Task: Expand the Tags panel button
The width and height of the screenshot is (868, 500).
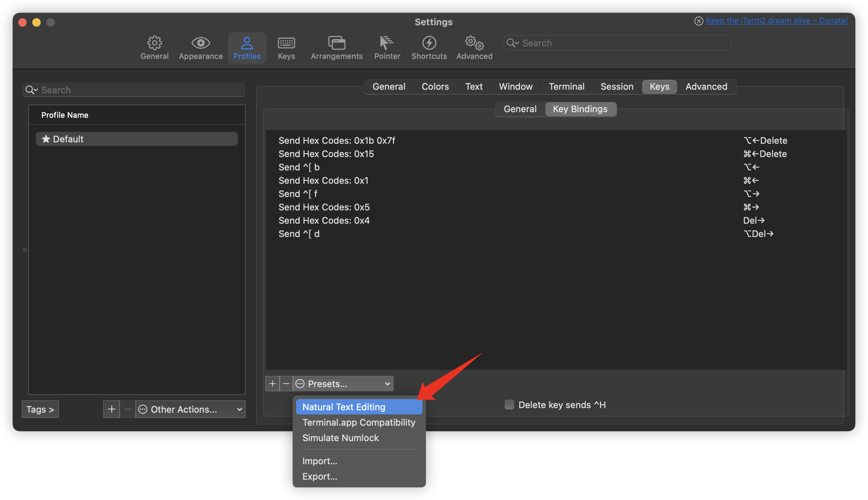Action: 40,410
